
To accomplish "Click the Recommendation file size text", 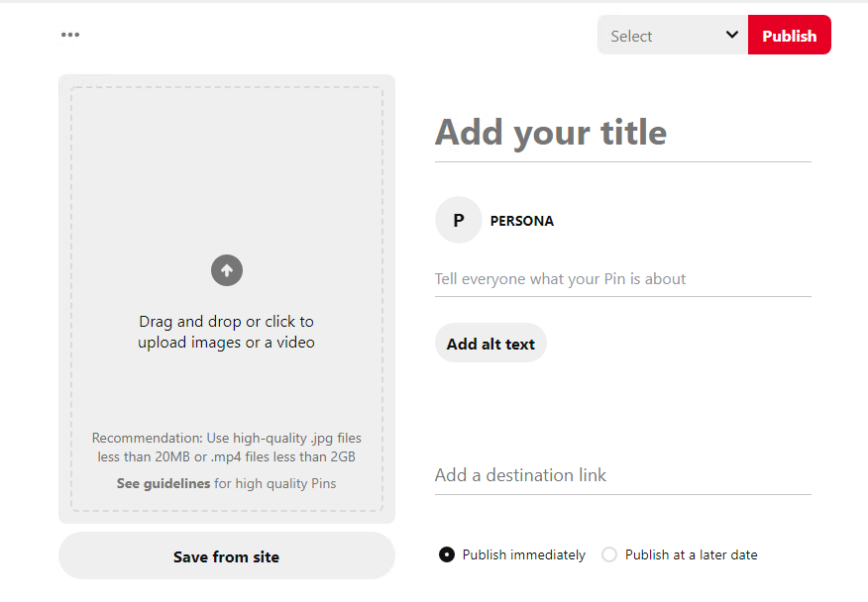I will pyautogui.click(x=226, y=448).
